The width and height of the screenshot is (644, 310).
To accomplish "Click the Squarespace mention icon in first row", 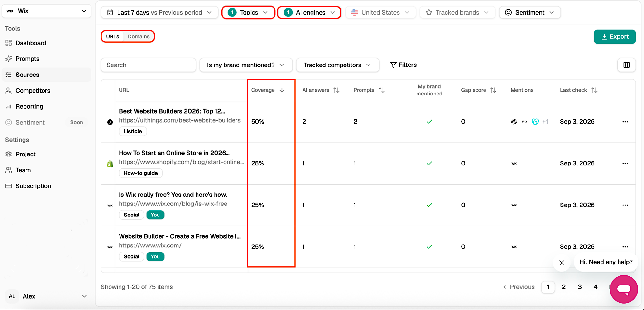I will pyautogui.click(x=514, y=122).
